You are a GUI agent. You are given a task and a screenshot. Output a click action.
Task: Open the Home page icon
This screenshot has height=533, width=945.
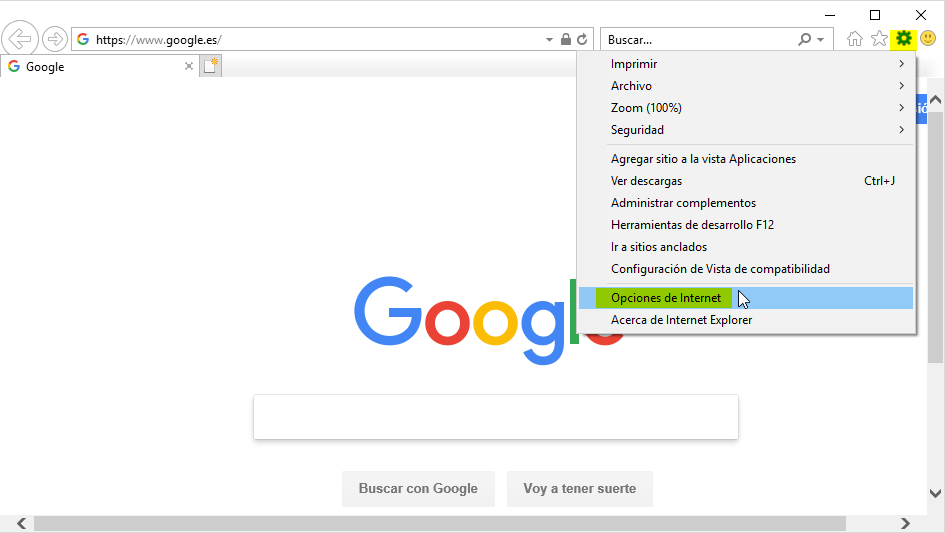click(x=855, y=39)
